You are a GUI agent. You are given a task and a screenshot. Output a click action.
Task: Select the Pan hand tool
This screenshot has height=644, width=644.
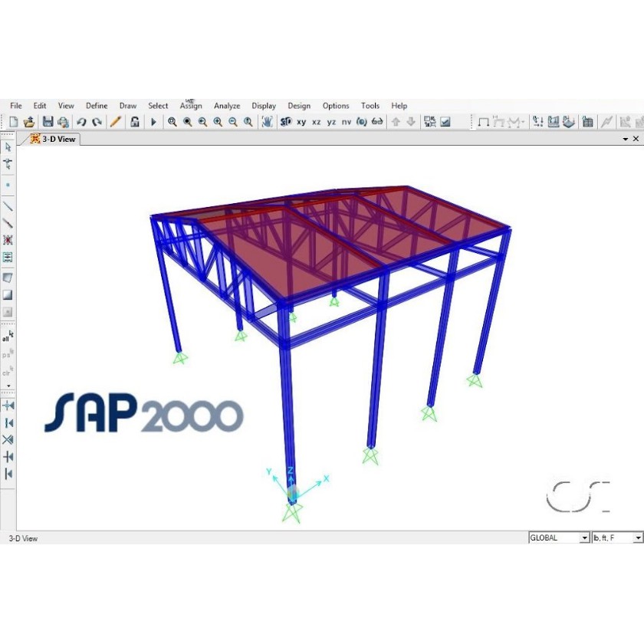click(x=267, y=122)
